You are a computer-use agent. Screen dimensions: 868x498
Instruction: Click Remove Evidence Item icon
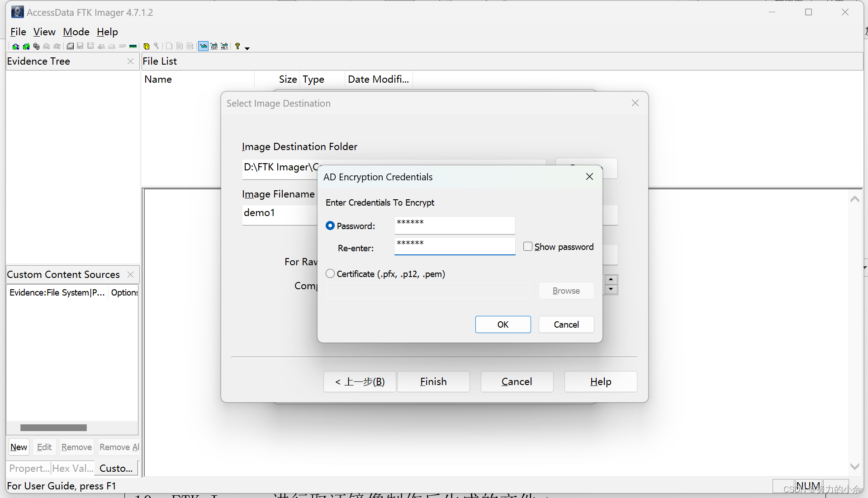[x=47, y=46]
